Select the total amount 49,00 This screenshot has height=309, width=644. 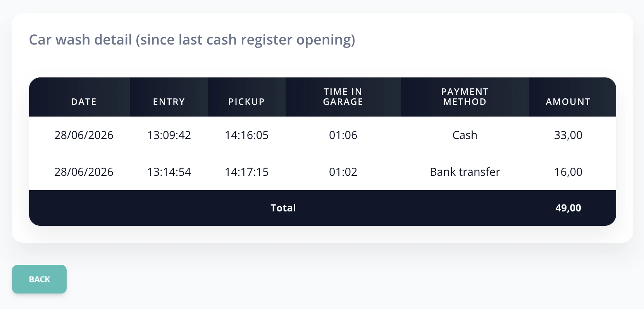568,208
